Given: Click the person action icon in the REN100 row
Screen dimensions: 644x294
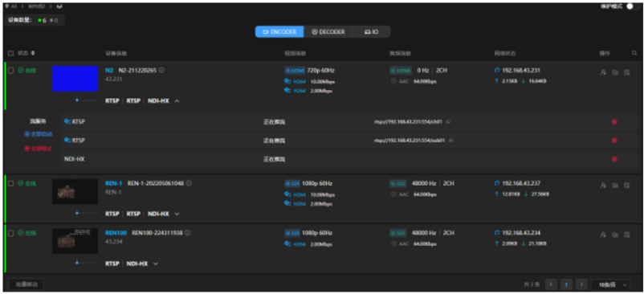Looking at the screenshot, I should [603, 235].
